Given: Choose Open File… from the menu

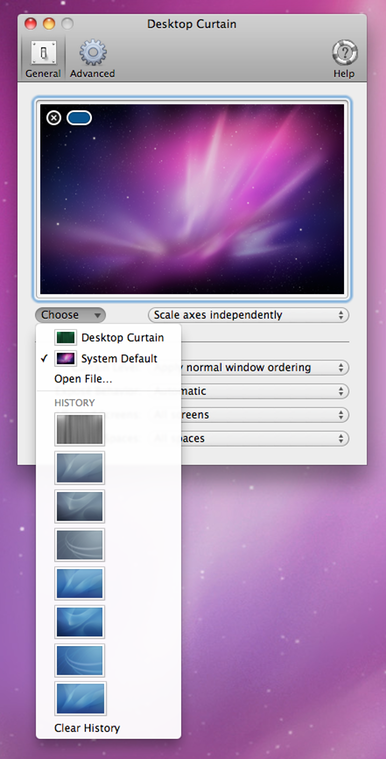Looking at the screenshot, I should coord(109,379).
